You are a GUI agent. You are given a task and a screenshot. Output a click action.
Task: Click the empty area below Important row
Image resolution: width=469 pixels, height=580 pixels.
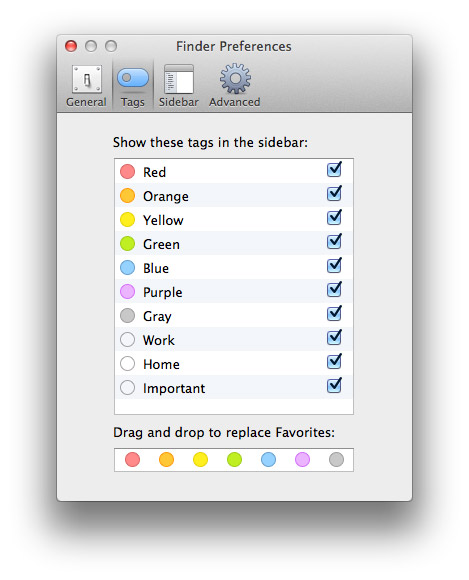pyautogui.click(x=234, y=407)
